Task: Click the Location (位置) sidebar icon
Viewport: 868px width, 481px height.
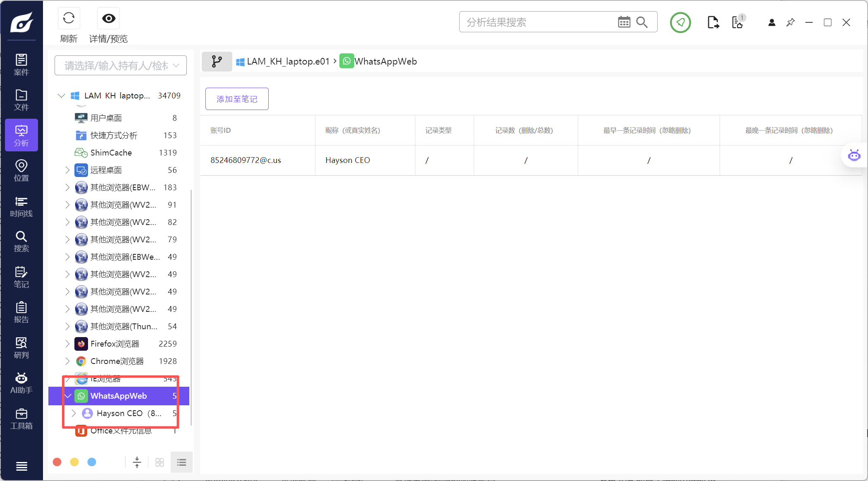Action: click(21, 170)
